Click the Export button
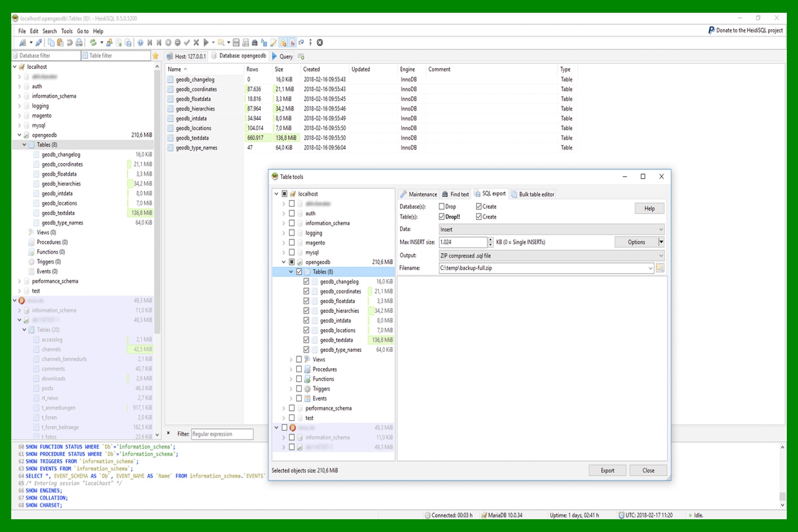 click(x=607, y=470)
